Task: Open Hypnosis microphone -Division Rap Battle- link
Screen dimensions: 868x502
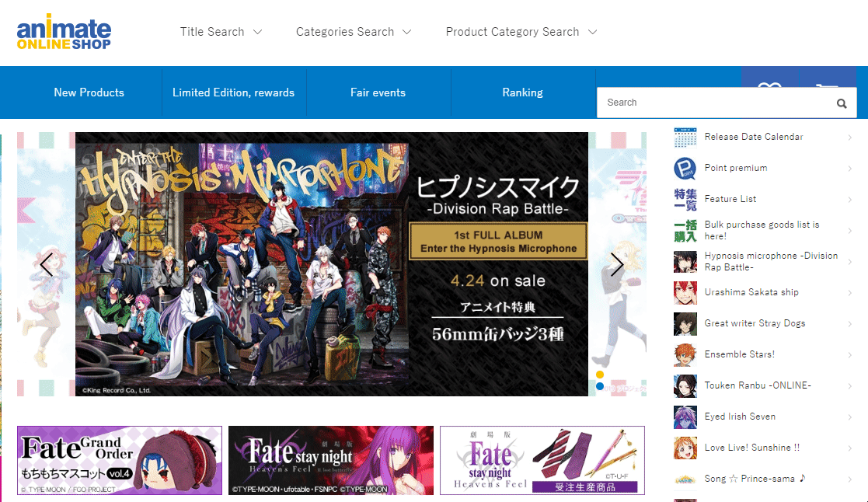Action: click(x=771, y=261)
